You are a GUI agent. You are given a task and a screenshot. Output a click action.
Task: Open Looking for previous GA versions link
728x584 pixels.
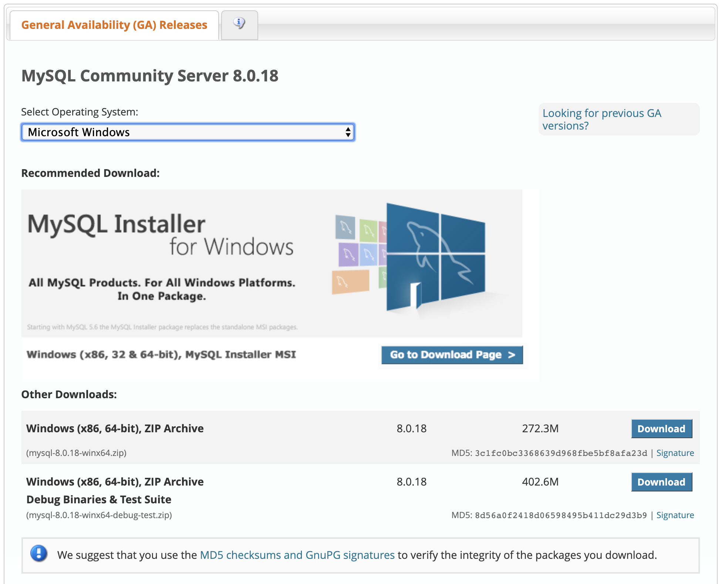[x=601, y=119]
